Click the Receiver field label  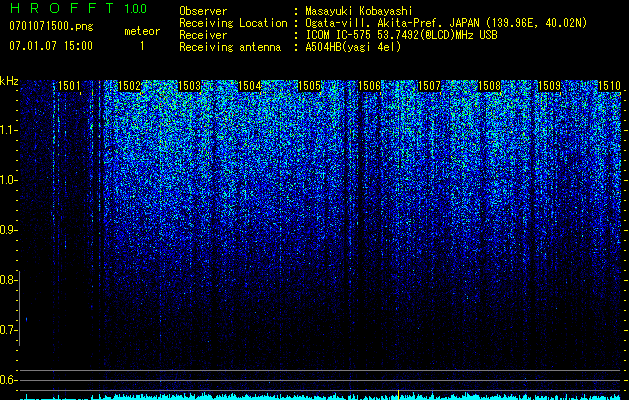(203, 35)
